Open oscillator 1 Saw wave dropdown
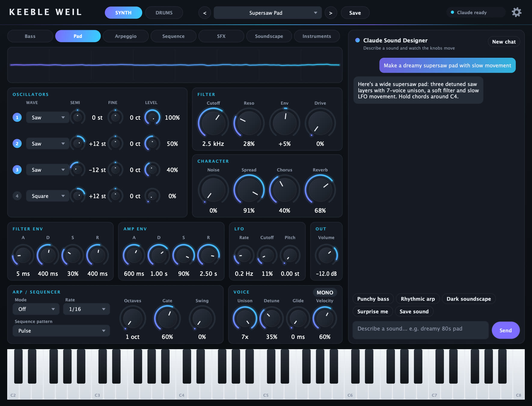The image size is (532, 406). click(47, 118)
